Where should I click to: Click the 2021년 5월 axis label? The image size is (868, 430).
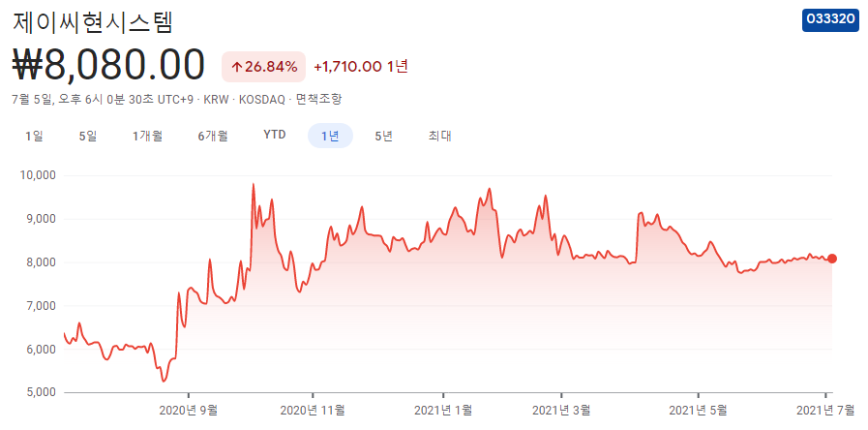tap(698, 411)
